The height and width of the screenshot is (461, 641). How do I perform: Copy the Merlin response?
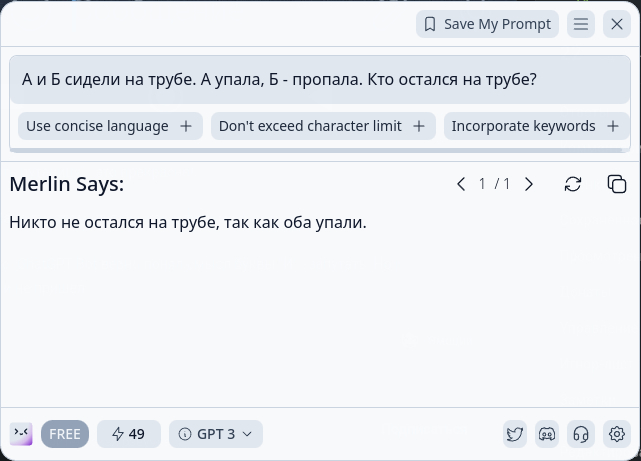coord(617,184)
